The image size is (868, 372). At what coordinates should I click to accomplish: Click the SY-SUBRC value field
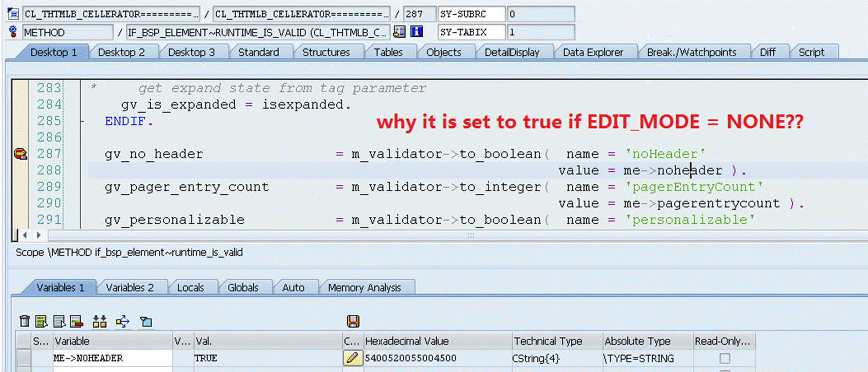click(x=541, y=14)
